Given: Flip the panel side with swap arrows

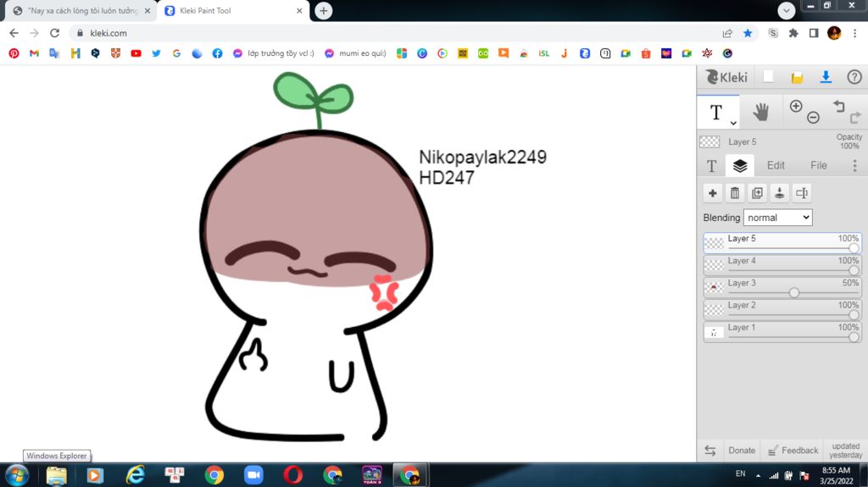Looking at the screenshot, I should pyautogui.click(x=710, y=451).
